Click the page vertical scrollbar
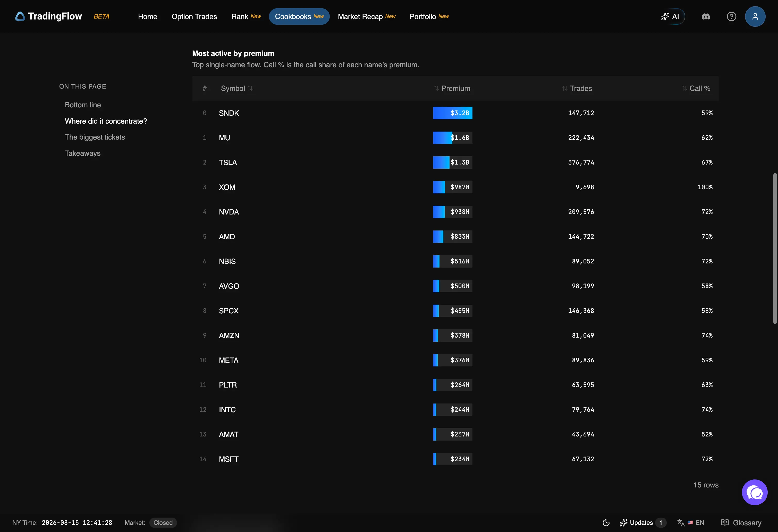The height and width of the screenshot is (532, 778). coord(775,248)
